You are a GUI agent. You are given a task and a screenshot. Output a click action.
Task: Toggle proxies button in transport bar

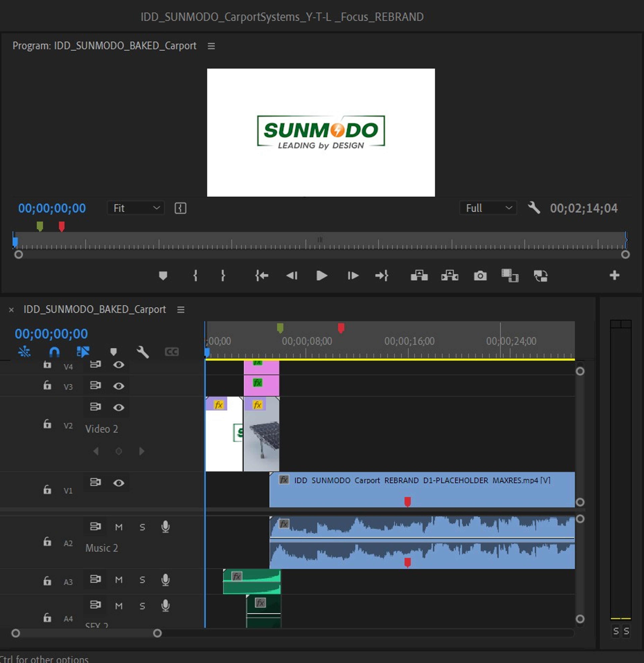[541, 276]
